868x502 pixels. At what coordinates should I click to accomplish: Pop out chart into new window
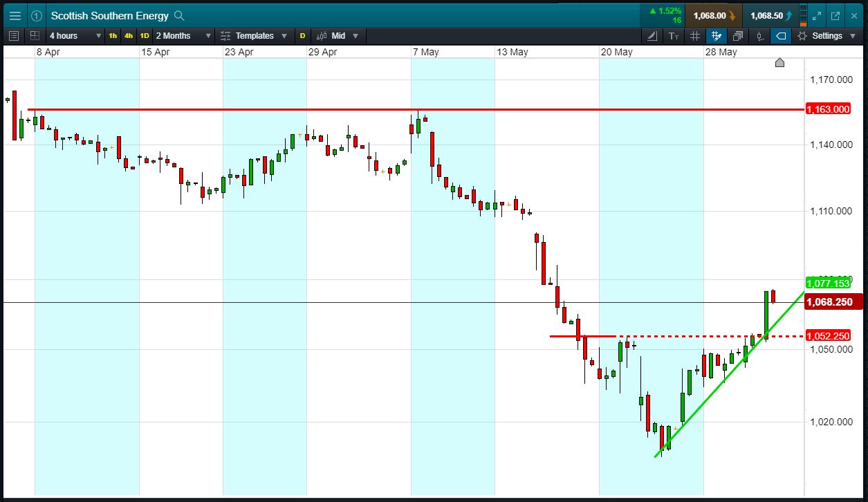(835, 15)
